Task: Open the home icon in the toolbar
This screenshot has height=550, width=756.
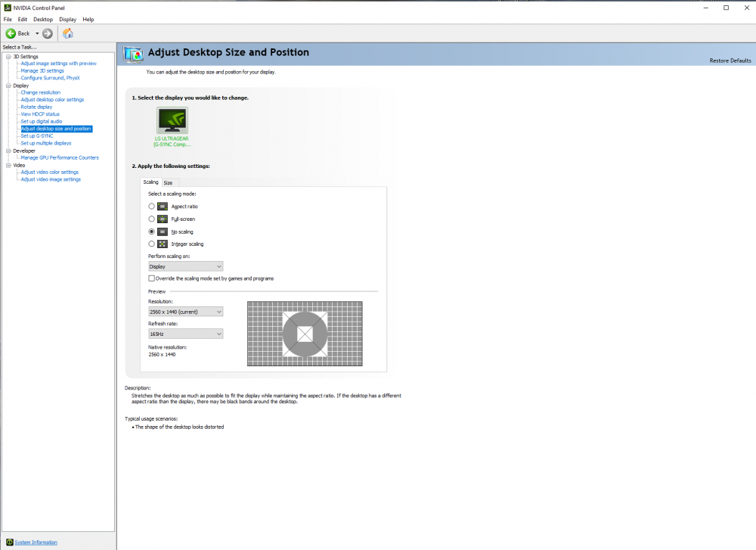Action: pyautogui.click(x=67, y=33)
